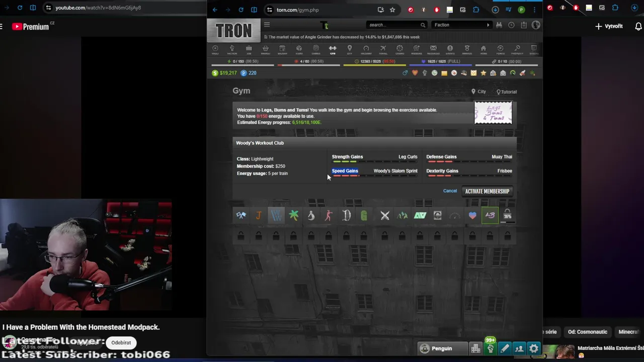Open the Vault icon in Torn navigation
644x362 pixels.
point(215,49)
